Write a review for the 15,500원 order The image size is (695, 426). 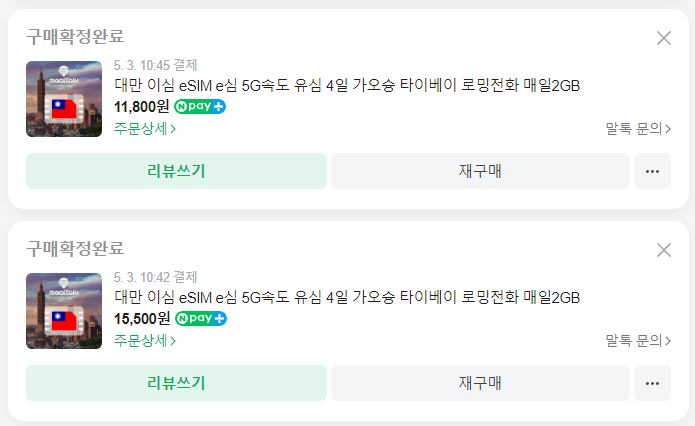(x=176, y=383)
